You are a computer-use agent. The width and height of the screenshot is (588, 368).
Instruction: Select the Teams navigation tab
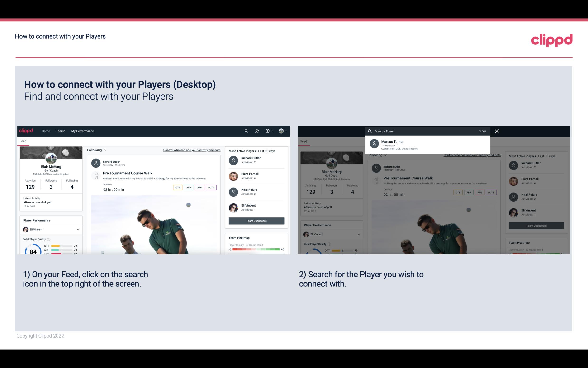pyautogui.click(x=61, y=131)
